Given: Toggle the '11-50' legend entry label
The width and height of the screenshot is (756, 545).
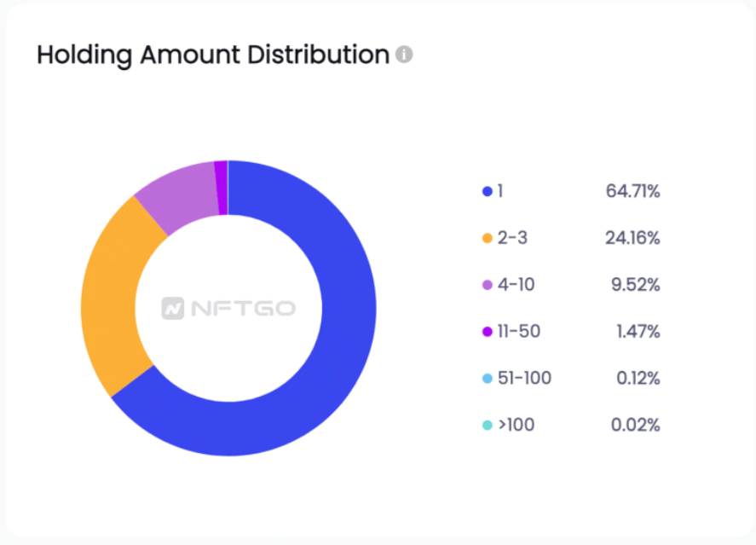Looking at the screenshot, I should (x=518, y=332).
